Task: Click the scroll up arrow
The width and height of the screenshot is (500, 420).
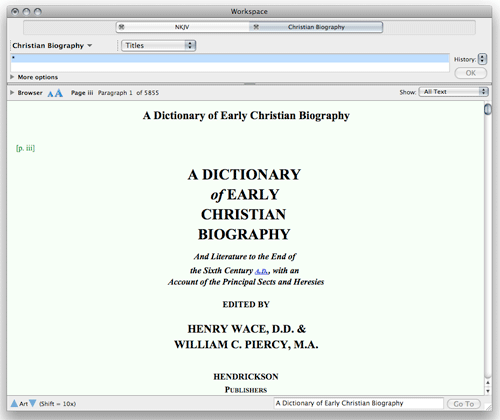Action: click(x=488, y=383)
